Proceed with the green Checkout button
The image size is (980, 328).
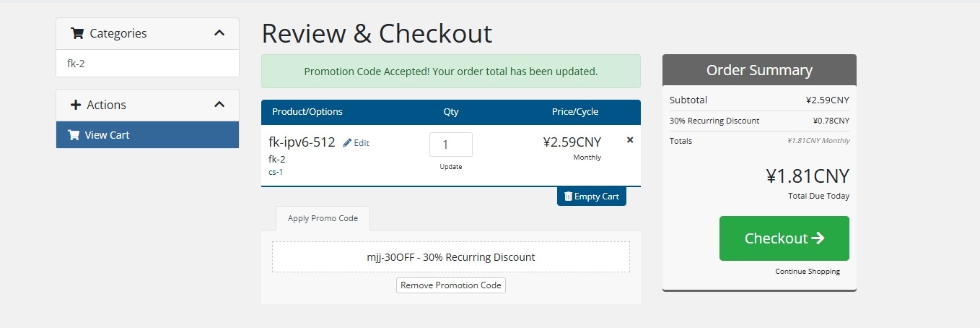tap(784, 238)
